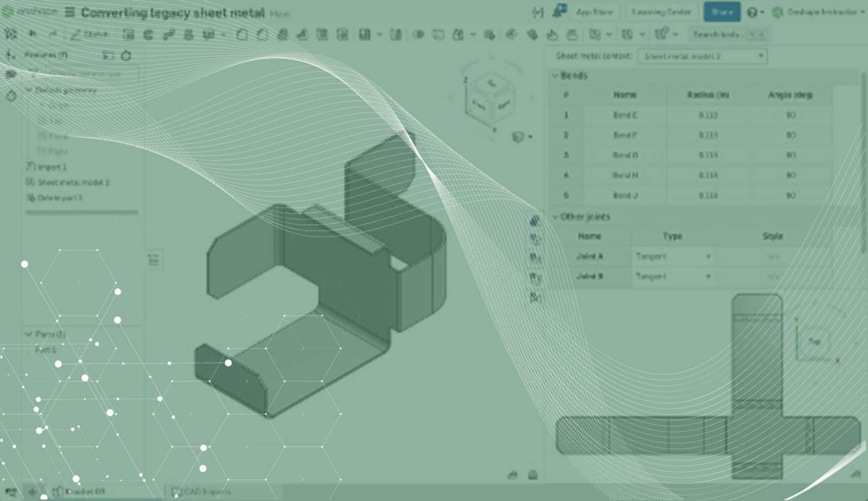The height and width of the screenshot is (501, 868).
Task: Collapse the Other joints section
Action: [555, 217]
